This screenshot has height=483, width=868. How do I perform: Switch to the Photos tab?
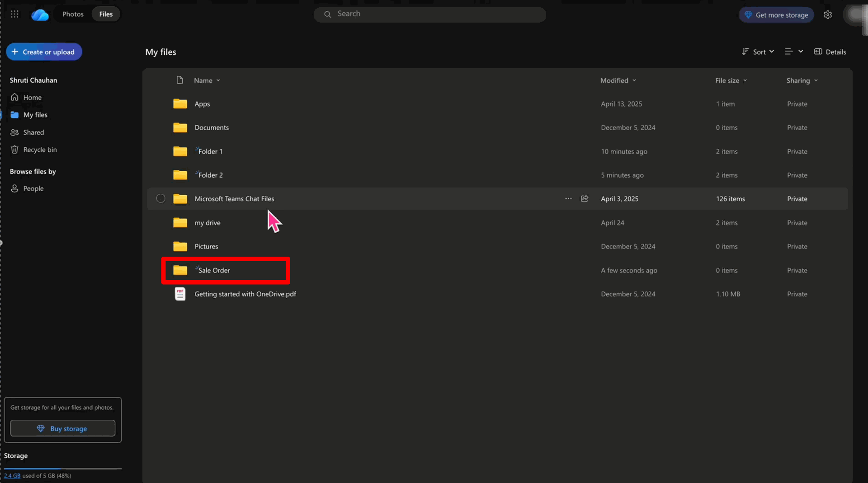tap(73, 14)
